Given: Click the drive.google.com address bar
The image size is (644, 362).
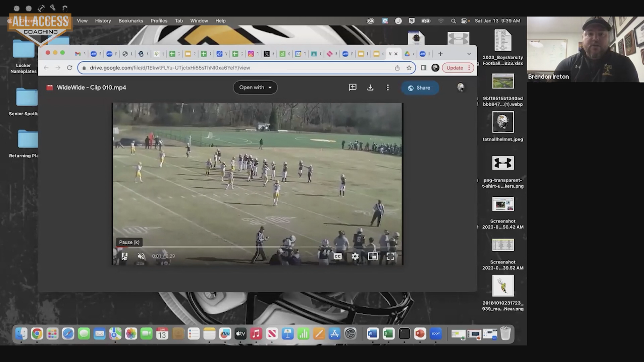Looking at the screenshot, I should click(x=247, y=68).
